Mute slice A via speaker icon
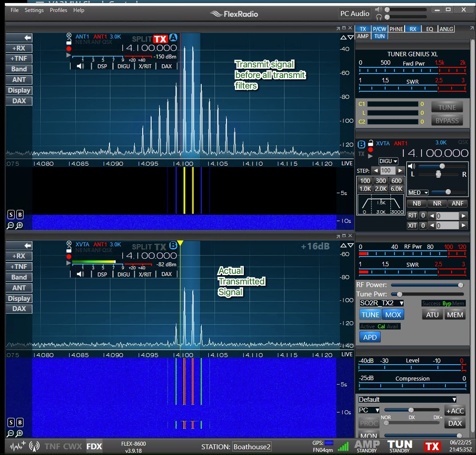 click(x=80, y=66)
